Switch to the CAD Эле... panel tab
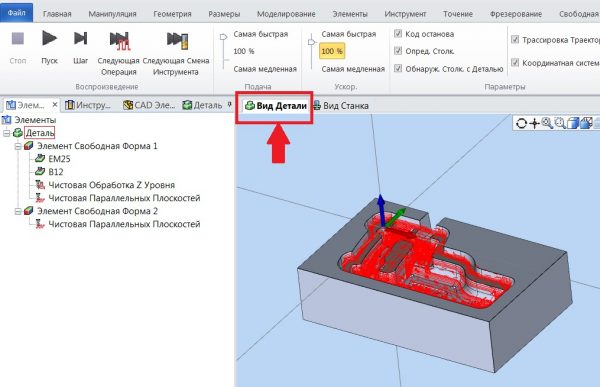This screenshot has width=600, height=387. [x=149, y=105]
